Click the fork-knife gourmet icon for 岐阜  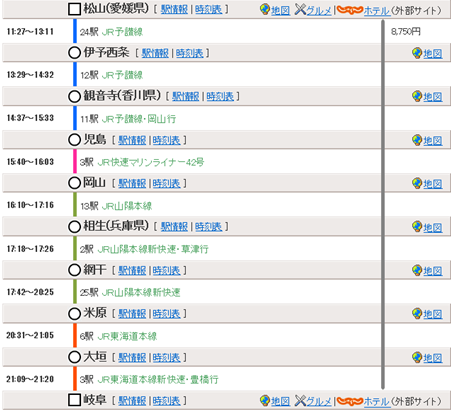tap(300, 400)
